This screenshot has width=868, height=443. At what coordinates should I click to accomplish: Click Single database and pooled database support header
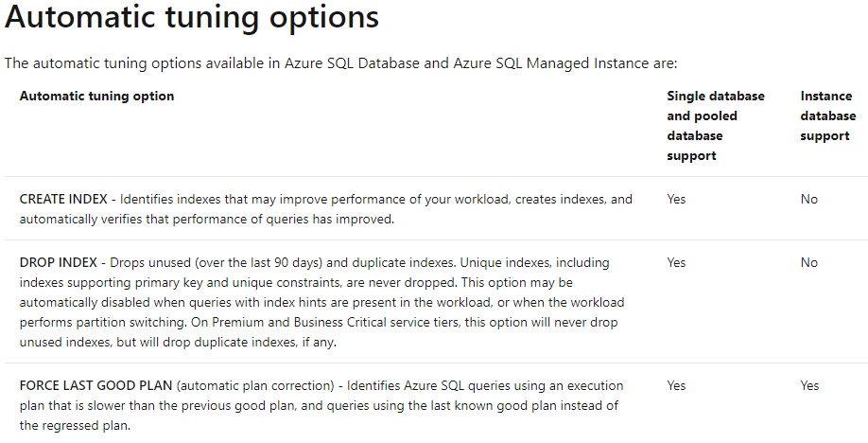[716, 126]
